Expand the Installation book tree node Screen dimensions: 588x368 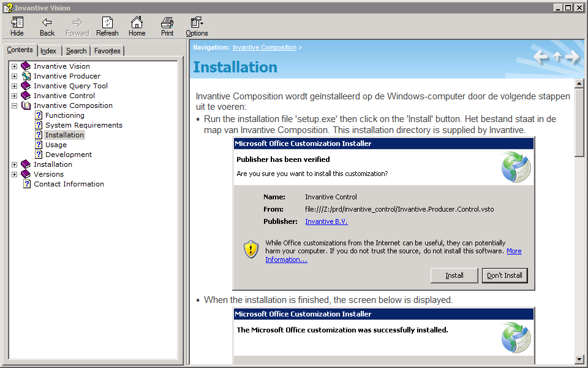click(x=14, y=164)
